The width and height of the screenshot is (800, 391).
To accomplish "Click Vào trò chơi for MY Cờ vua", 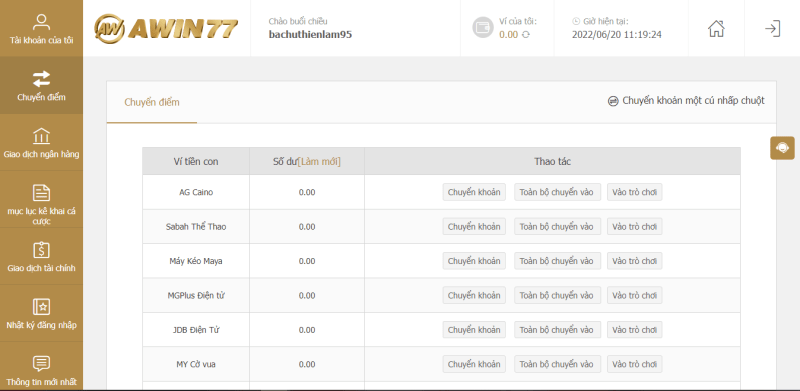I will (x=634, y=364).
